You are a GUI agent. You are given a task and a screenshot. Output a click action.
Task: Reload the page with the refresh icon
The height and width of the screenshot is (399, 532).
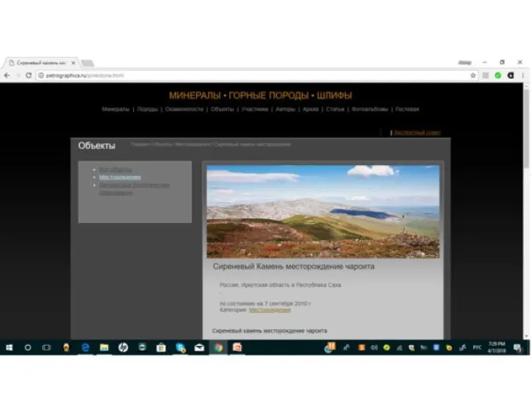point(29,75)
